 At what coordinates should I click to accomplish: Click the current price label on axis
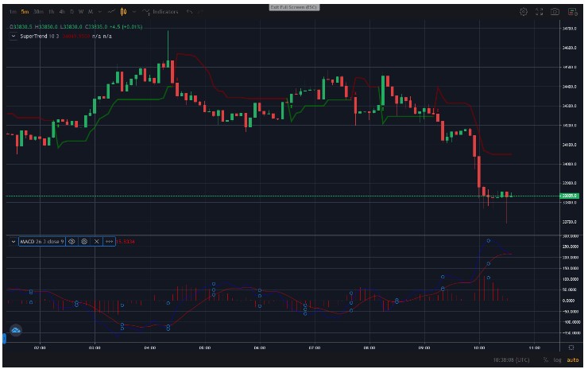(x=569, y=196)
